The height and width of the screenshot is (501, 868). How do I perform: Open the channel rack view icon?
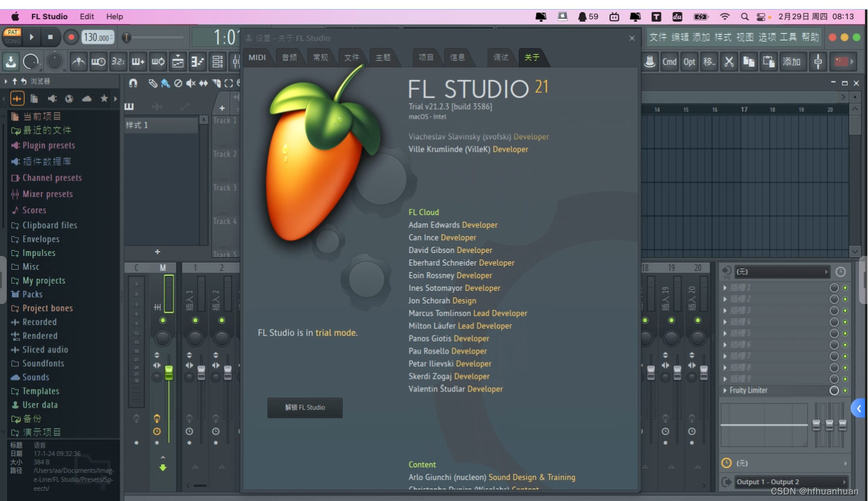click(x=217, y=61)
